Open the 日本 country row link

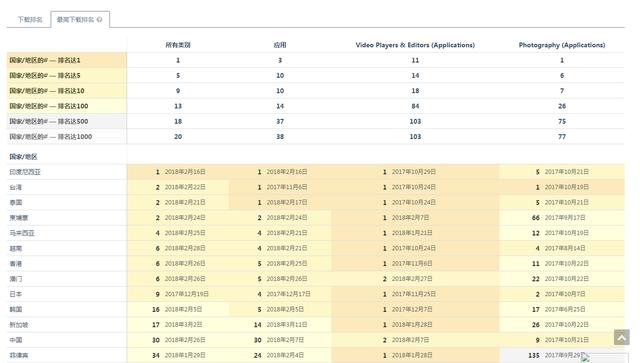16,294
